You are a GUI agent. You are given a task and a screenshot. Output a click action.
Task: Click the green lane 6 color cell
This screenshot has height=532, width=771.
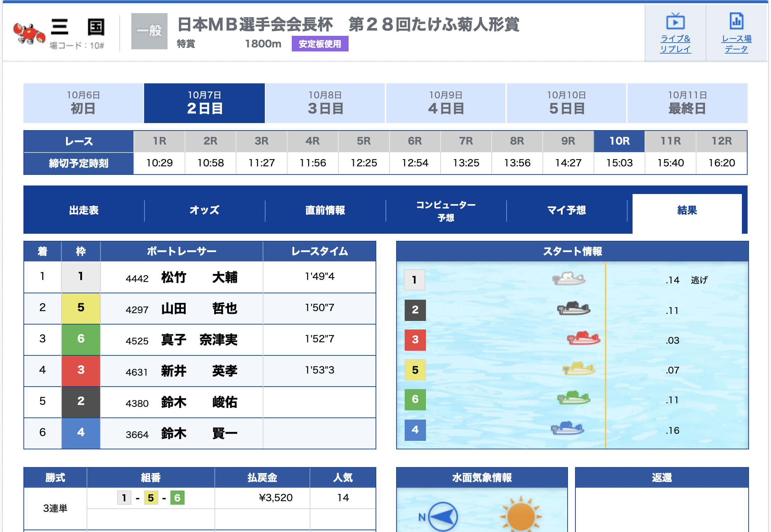(81, 339)
